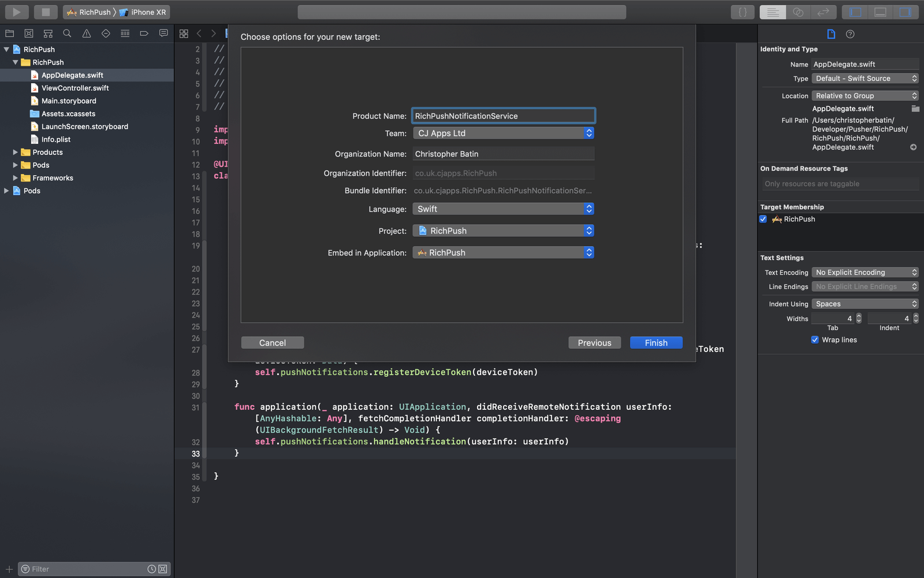Click the Stop button in toolbar

coord(46,12)
